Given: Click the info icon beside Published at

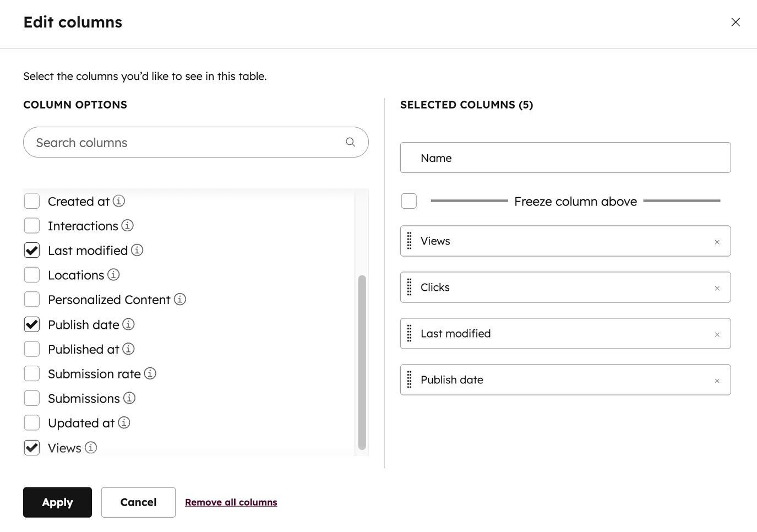Looking at the screenshot, I should pos(128,348).
